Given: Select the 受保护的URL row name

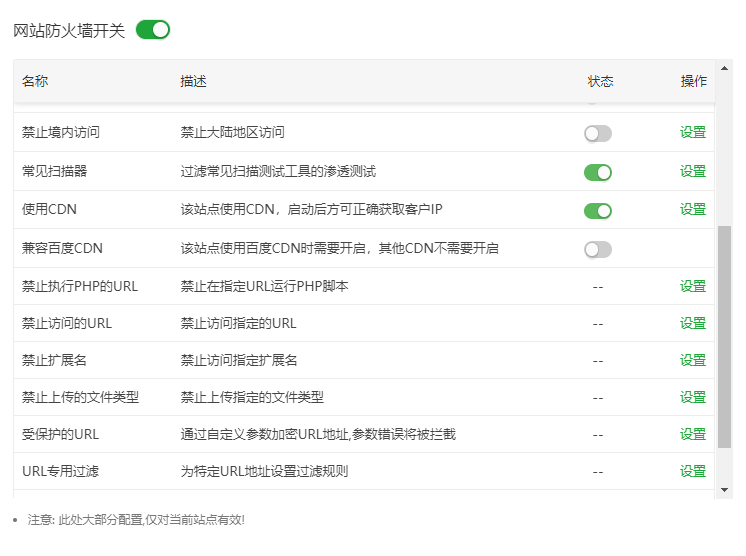Looking at the screenshot, I should click(60, 434).
